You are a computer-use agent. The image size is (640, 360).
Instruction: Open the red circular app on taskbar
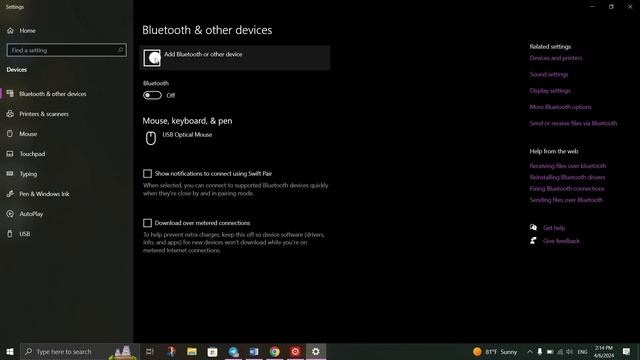295,351
